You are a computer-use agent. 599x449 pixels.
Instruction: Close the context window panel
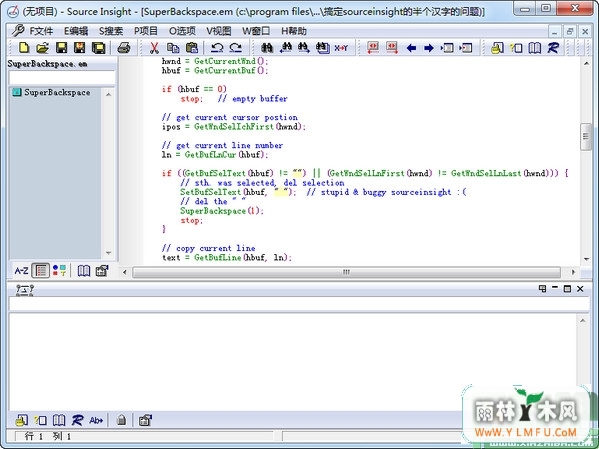(580, 289)
